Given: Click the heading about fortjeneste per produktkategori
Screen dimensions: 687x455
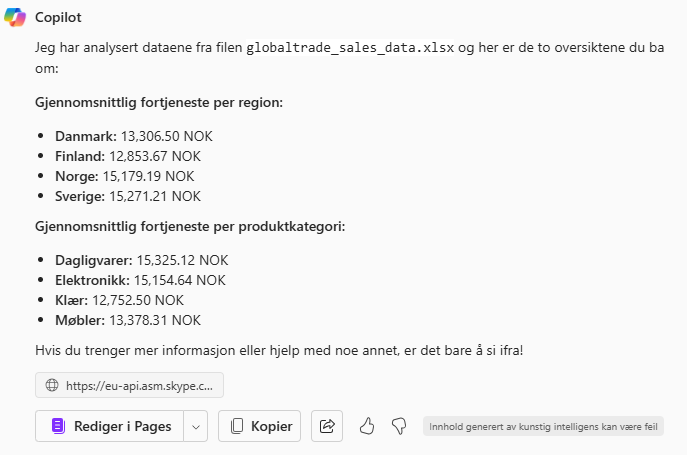Looking at the screenshot, I should coord(190,227).
